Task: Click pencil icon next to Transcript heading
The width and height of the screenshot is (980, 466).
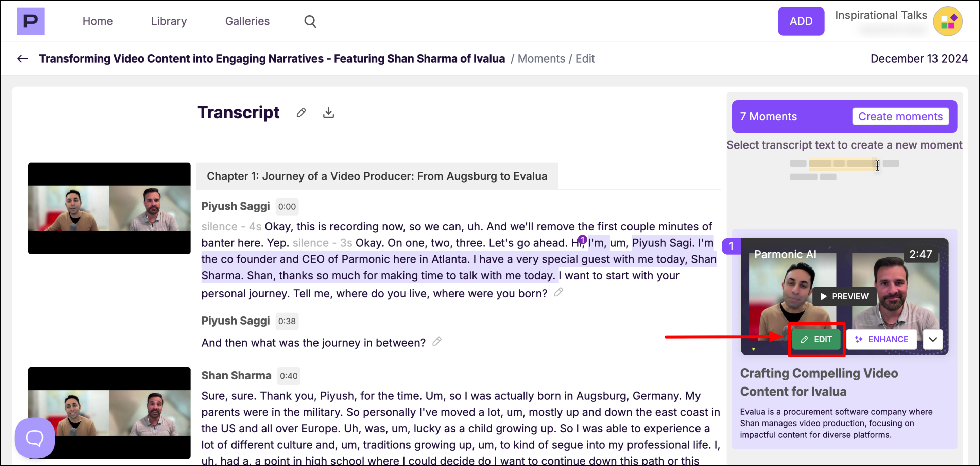Action: point(301,113)
